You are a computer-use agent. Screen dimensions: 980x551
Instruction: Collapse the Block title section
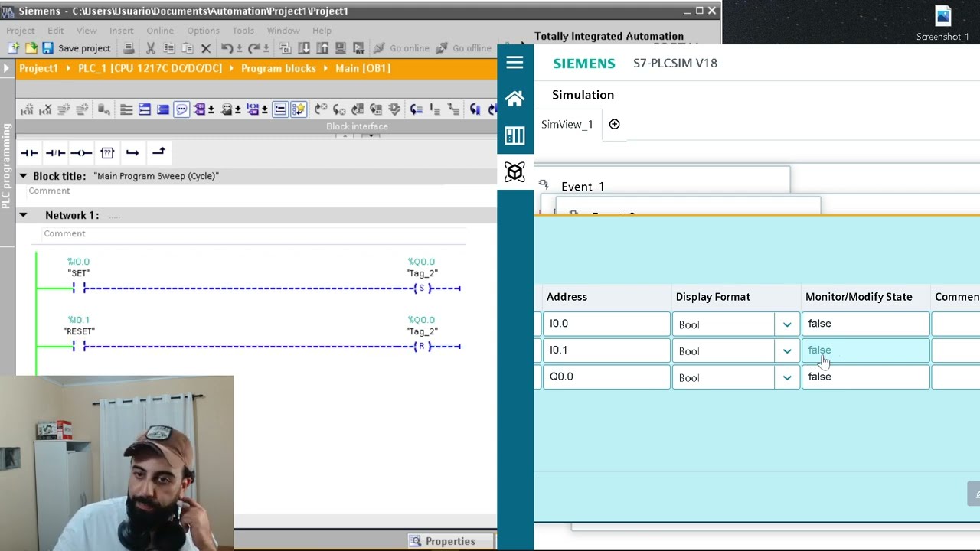(23, 176)
